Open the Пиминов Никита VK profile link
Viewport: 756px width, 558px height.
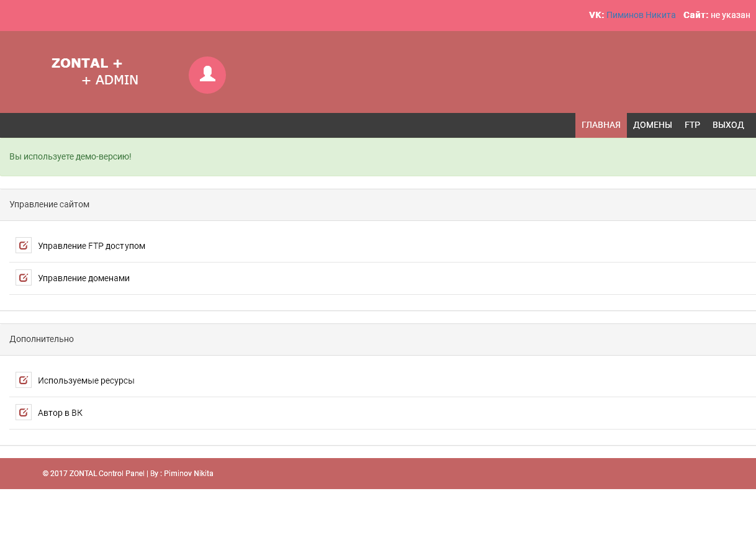(x=641, y=15)
